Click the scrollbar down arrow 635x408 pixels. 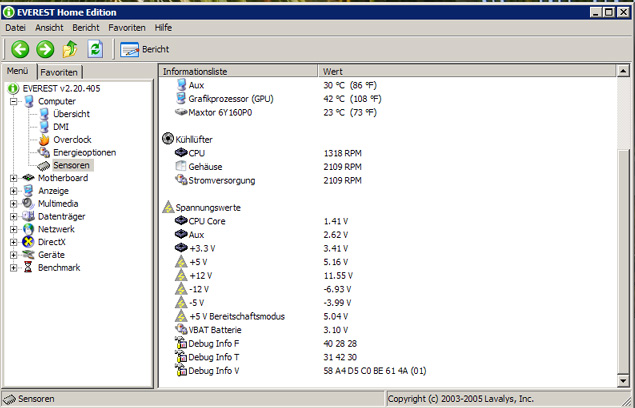[x=623, y=380]
